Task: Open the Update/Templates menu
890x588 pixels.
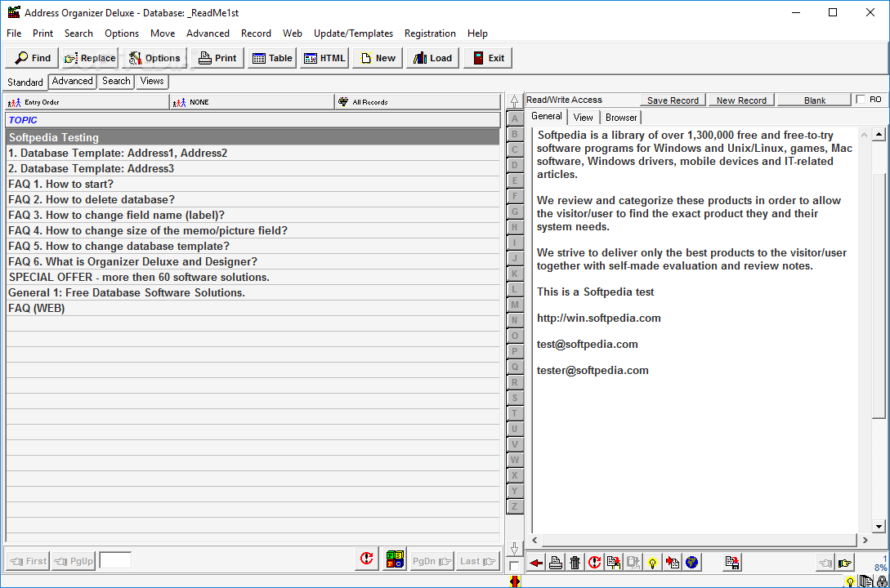Action: pos(353,33)
